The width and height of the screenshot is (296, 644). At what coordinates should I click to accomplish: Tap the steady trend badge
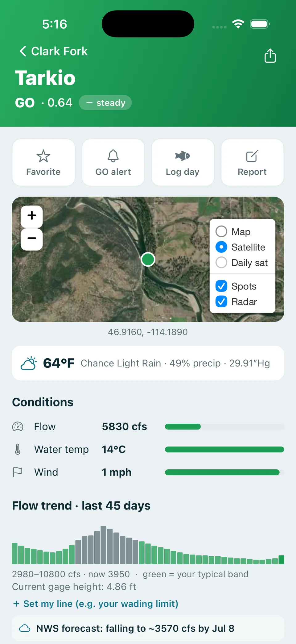[105, 102]
